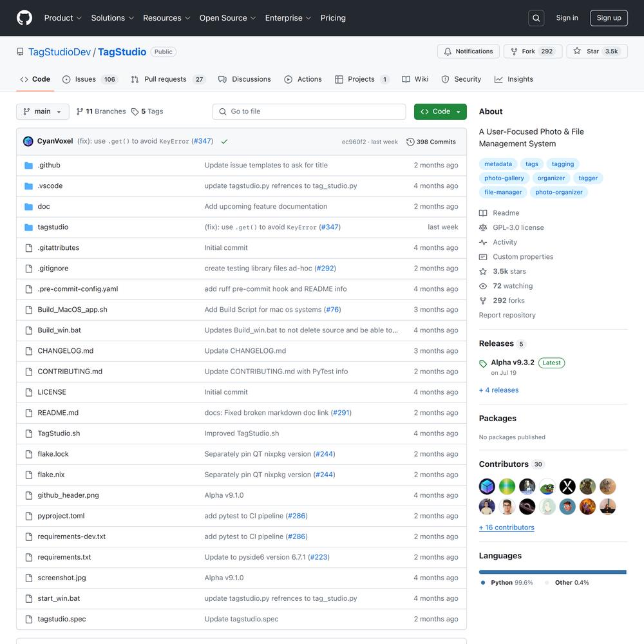This screenshot has width=644, height=644.
Task: Switch to the Discussions tab
Action: point(245,79)
